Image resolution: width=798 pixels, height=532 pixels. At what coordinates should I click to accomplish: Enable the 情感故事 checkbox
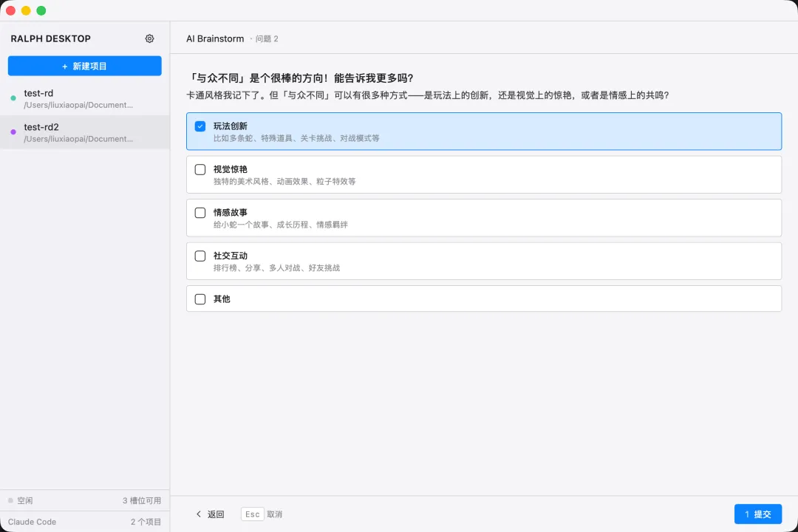[199, 213]
